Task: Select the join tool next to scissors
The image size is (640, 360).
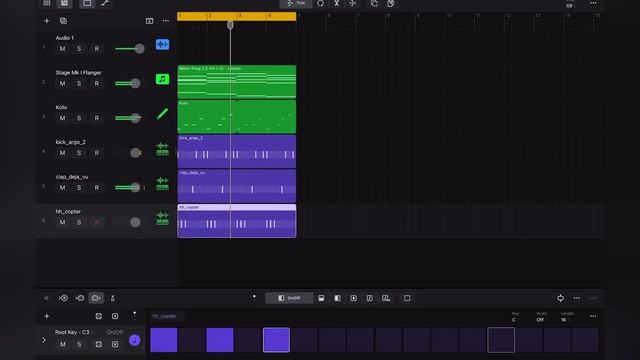Action: click(353, 3)
